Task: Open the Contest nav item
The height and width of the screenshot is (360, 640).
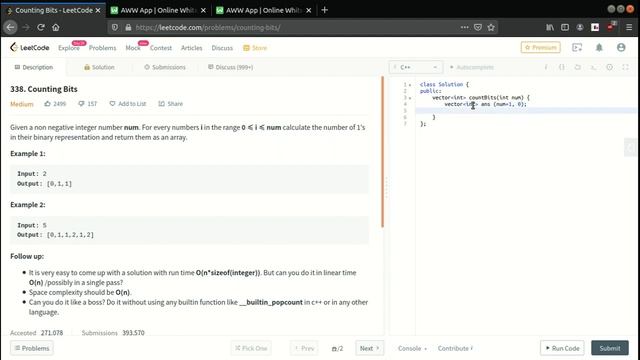Action: tap(161, 48)
